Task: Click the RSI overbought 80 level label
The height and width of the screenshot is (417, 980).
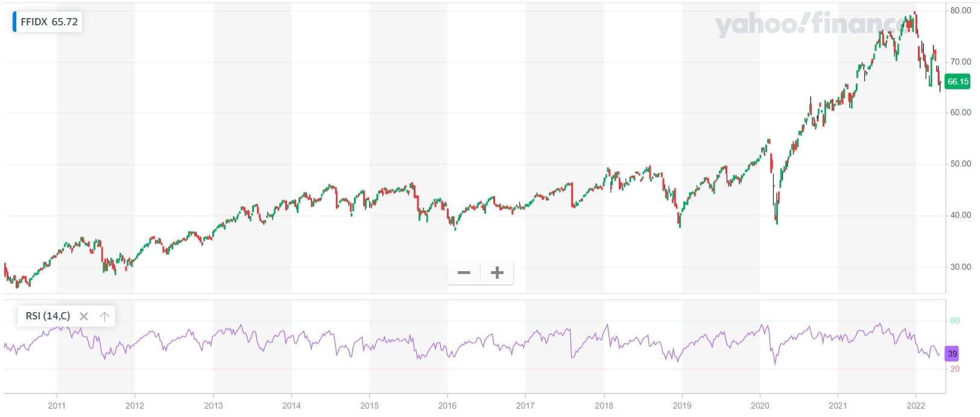Action: click(955, 321)
